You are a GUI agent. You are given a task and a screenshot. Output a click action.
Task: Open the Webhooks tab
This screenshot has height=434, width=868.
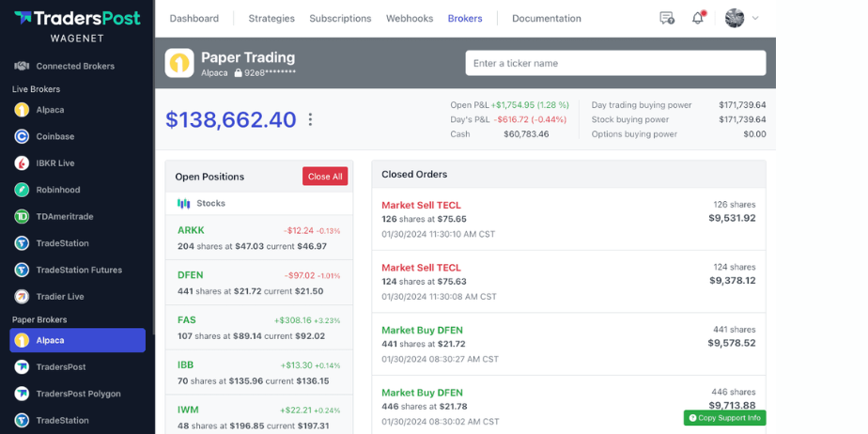[x=410, y=18]
